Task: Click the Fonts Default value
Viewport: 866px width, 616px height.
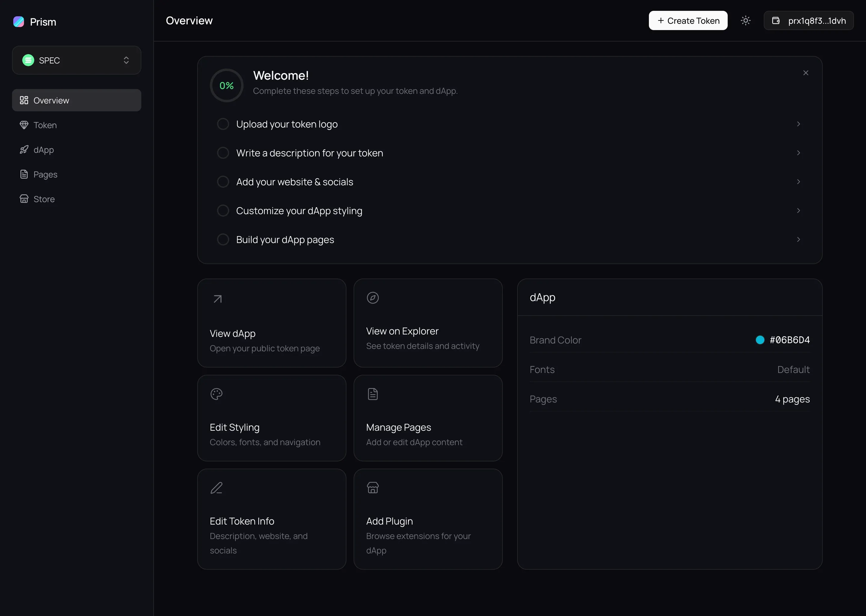Action: tap(793, 369)
